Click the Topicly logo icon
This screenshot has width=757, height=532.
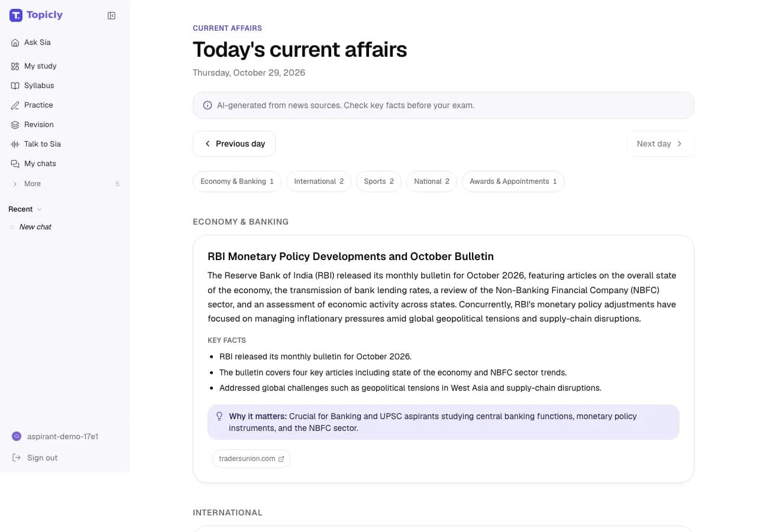16,15
